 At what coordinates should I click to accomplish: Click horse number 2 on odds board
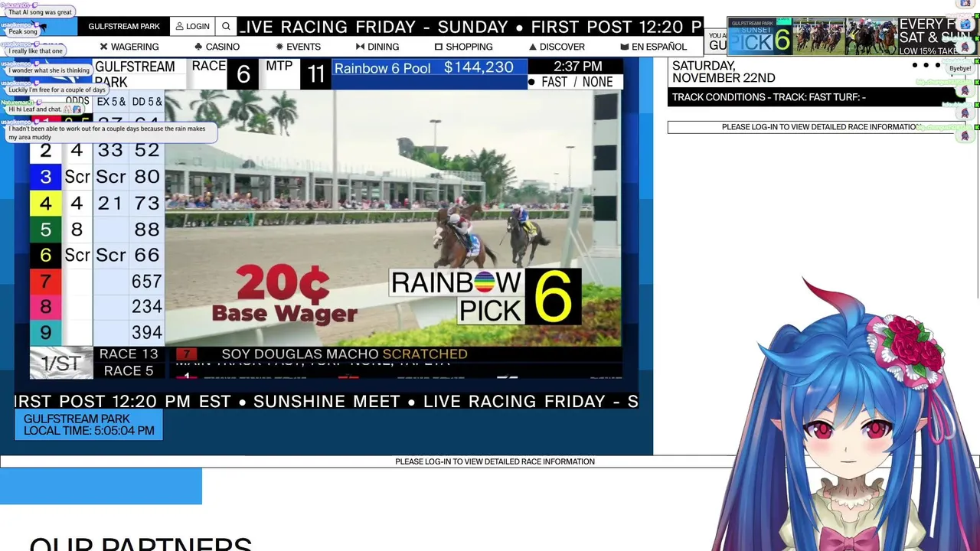45,151
